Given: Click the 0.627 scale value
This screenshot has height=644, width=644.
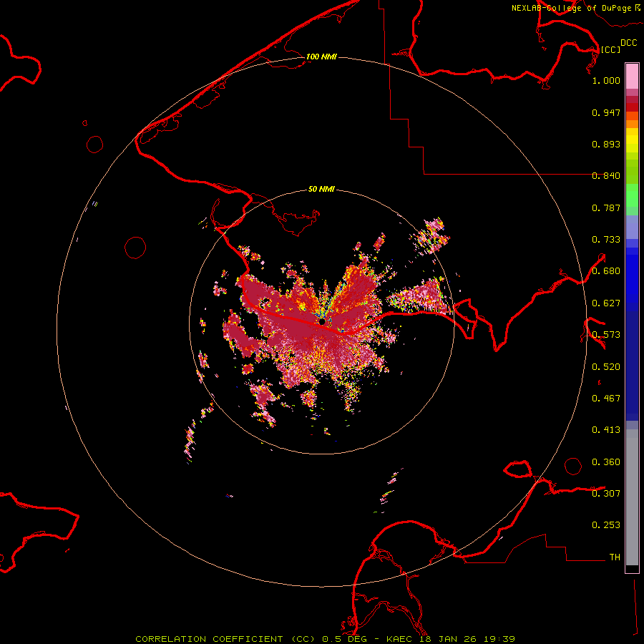Looking at the screenshot, I should (x=606, y=303).
